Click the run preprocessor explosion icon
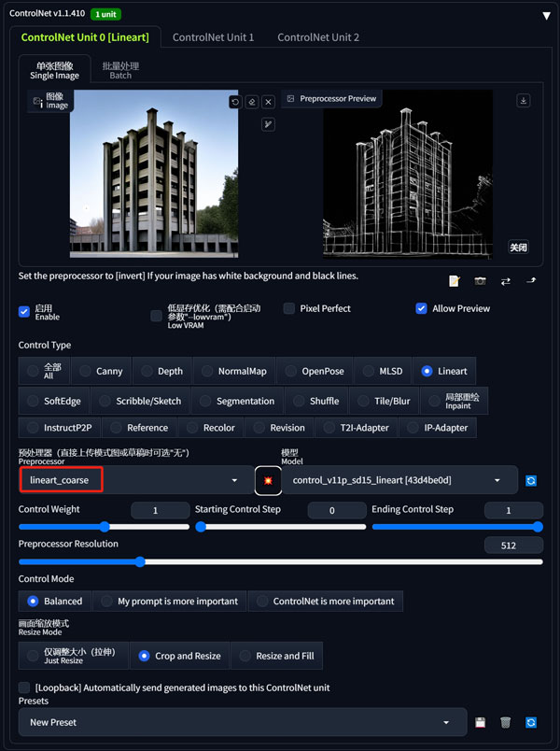560x751 pixels. [x=268, y=480]
